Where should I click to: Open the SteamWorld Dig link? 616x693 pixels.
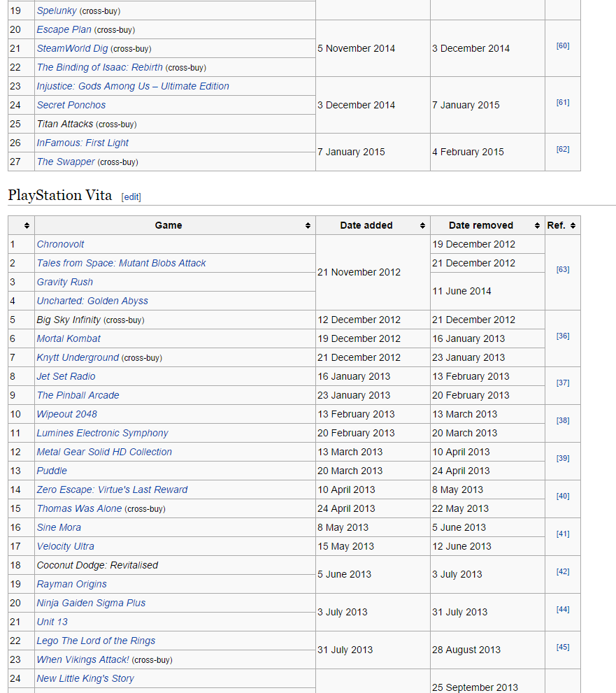[72, 49]
